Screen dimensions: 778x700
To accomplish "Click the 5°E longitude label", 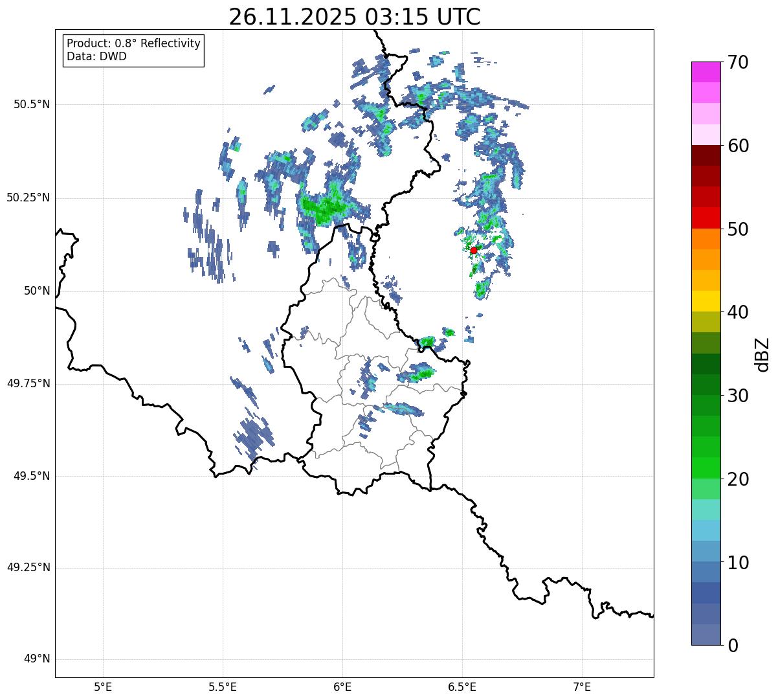I will tap(103, 686).
